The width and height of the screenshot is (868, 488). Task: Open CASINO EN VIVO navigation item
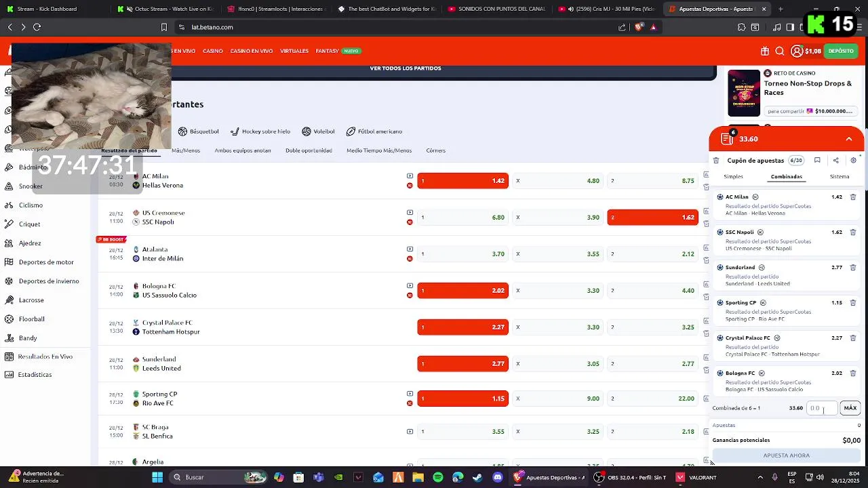click(252, 51)
